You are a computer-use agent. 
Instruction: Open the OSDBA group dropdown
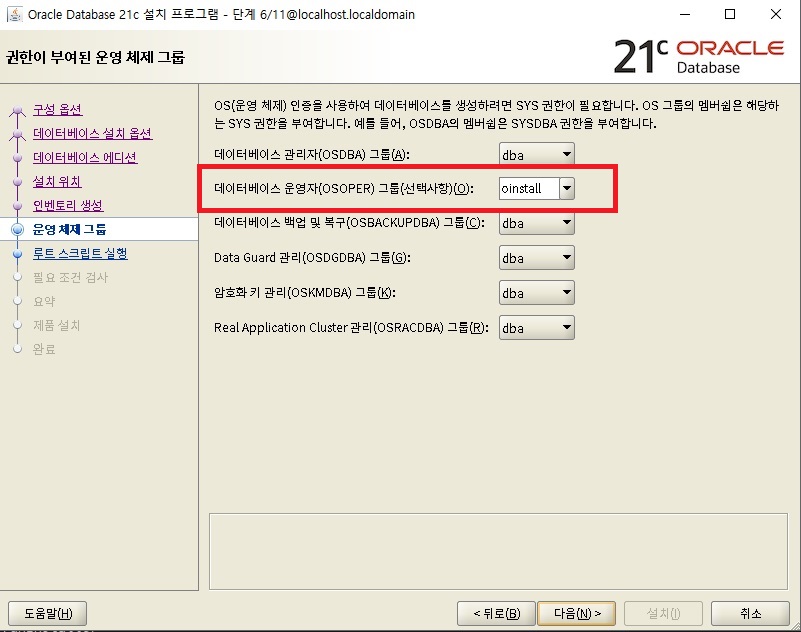[x=536, y=154]
